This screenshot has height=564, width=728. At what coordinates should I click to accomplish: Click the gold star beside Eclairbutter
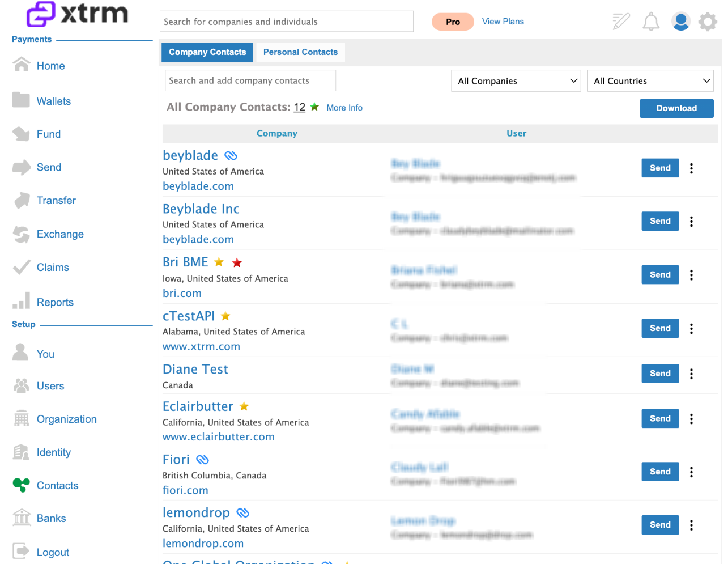(244, 406)
